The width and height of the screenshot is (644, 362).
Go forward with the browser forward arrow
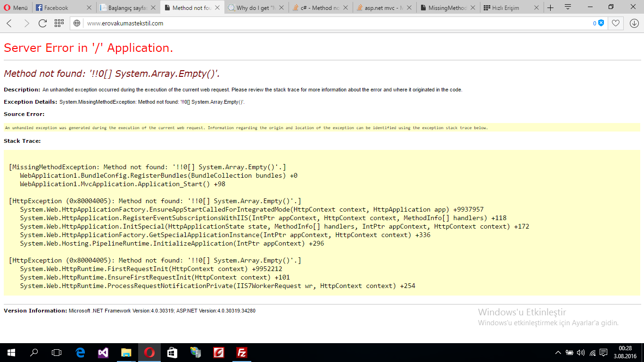26,23
